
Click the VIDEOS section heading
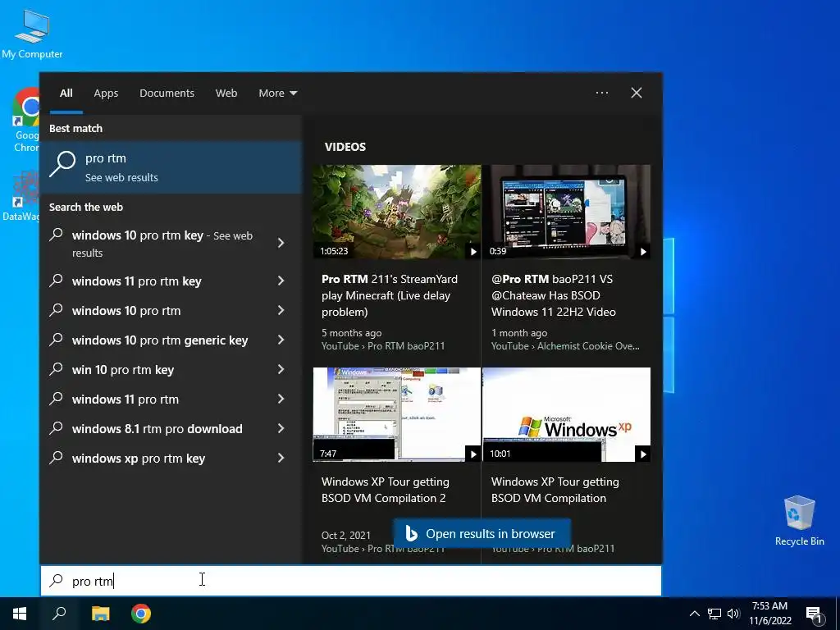(x=345, y=147)
